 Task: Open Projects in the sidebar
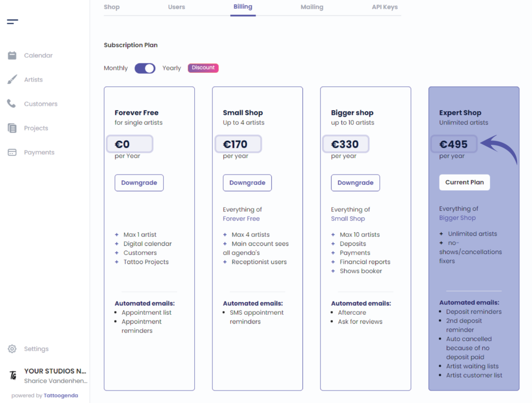36,128
